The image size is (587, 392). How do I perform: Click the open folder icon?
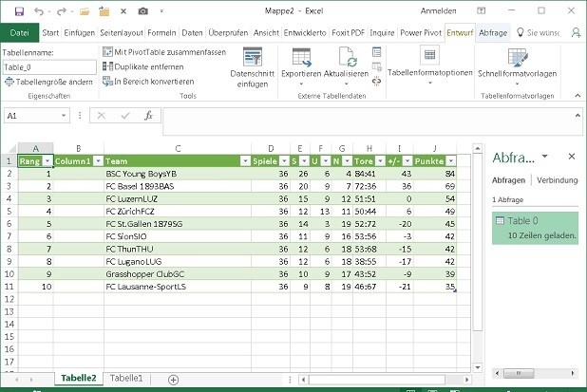(x=85, y=11)
